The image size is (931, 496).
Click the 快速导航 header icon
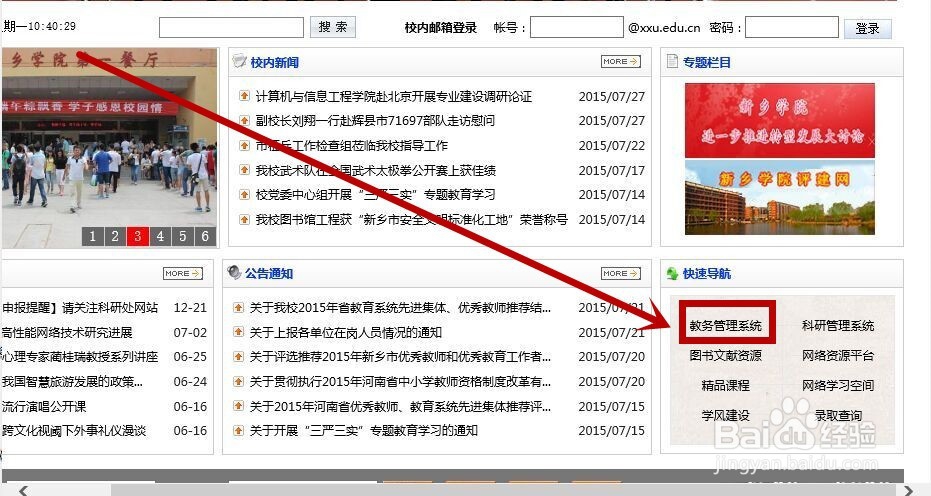coord(672,273)
